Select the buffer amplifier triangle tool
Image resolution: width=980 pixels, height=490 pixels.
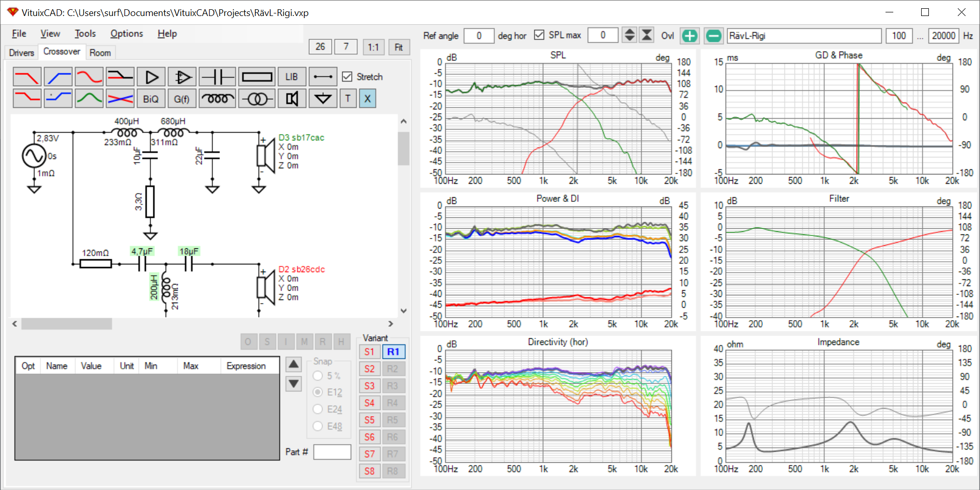click(151, 77)
